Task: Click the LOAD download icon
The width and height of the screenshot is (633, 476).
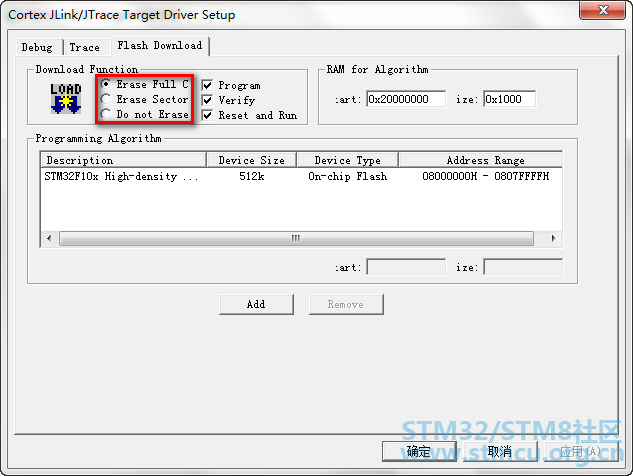Action: click(x=66, y=99)
